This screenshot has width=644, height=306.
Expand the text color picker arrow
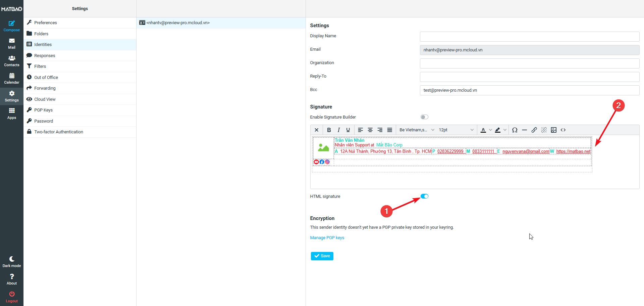pyautogui.click(x=490, y=130)
